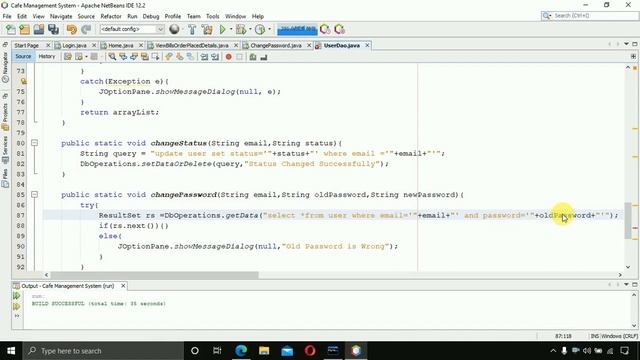Viewport: 640px width, 360px height.
Task: Click the New File toolbar icon
Action: (11, 29)
